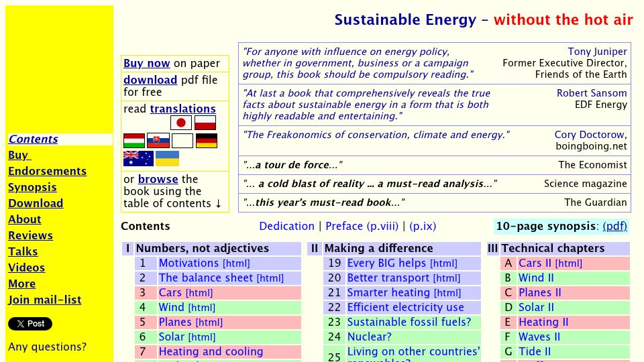Open Contents in the yellow sidebar

tap(33, 139)
